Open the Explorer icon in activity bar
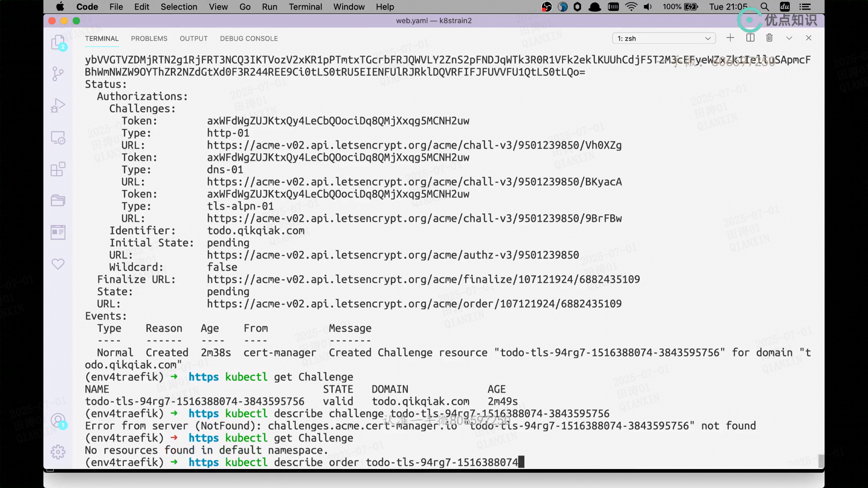The width and height of the screenshot is (868, 488). click(58, 43)
